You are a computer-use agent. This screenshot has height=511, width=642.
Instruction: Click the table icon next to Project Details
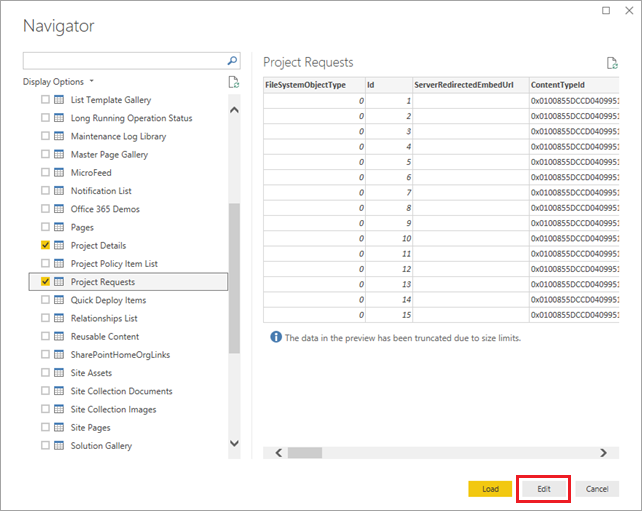[x=59, y=245]
